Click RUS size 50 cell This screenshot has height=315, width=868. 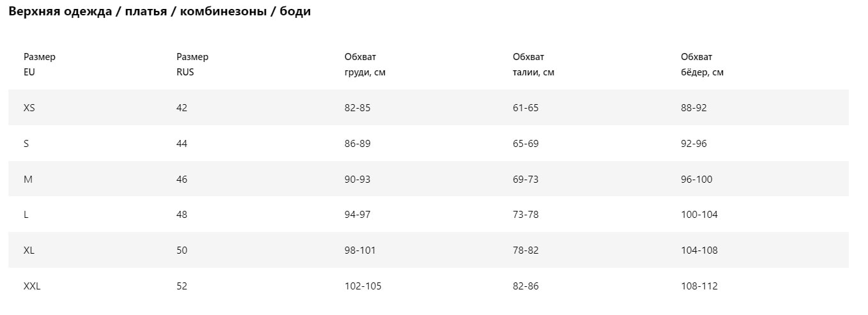[x=182, y=250]
